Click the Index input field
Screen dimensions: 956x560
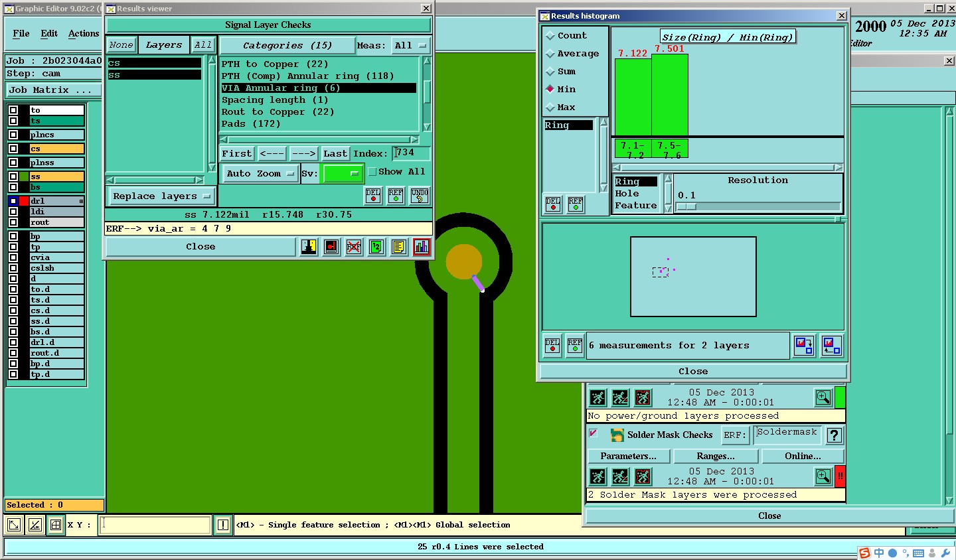(411, 153)
